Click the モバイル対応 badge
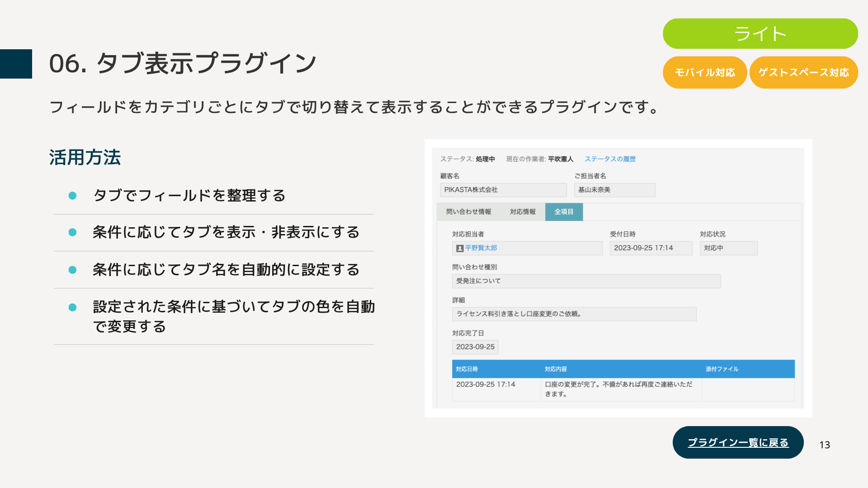Image resolution: width=868 pixels, height=488 pixels. [x=704, y=72]
